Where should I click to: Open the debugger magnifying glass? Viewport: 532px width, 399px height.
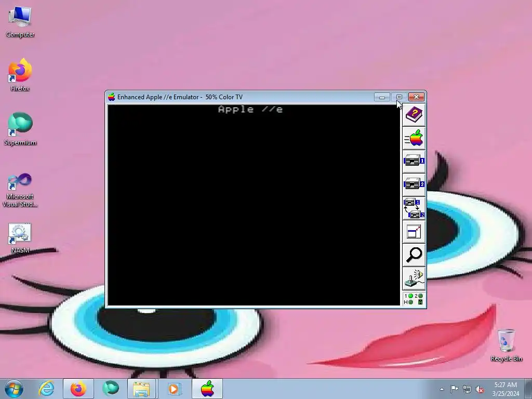(414, 255)
